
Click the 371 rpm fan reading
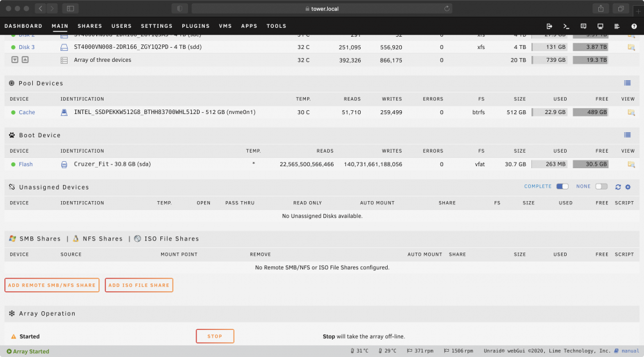[x=424, y=351]
